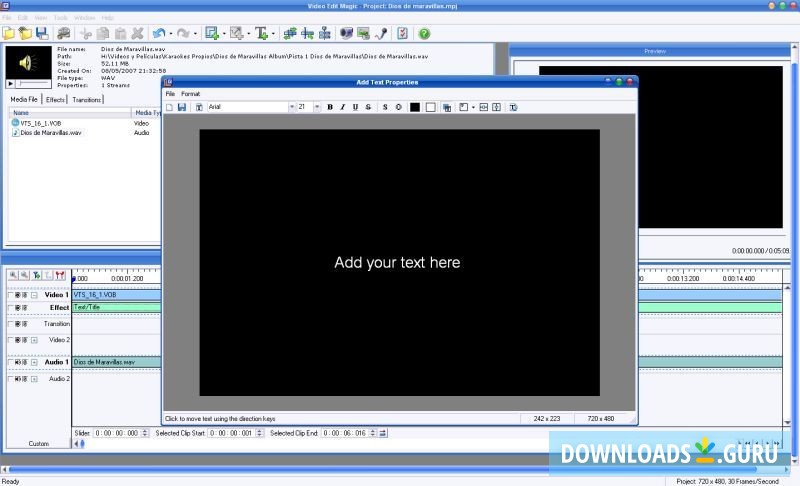Switch to the Transitions tab
The height and width of the screenshot is (486, 800).
tap(87, 99)
